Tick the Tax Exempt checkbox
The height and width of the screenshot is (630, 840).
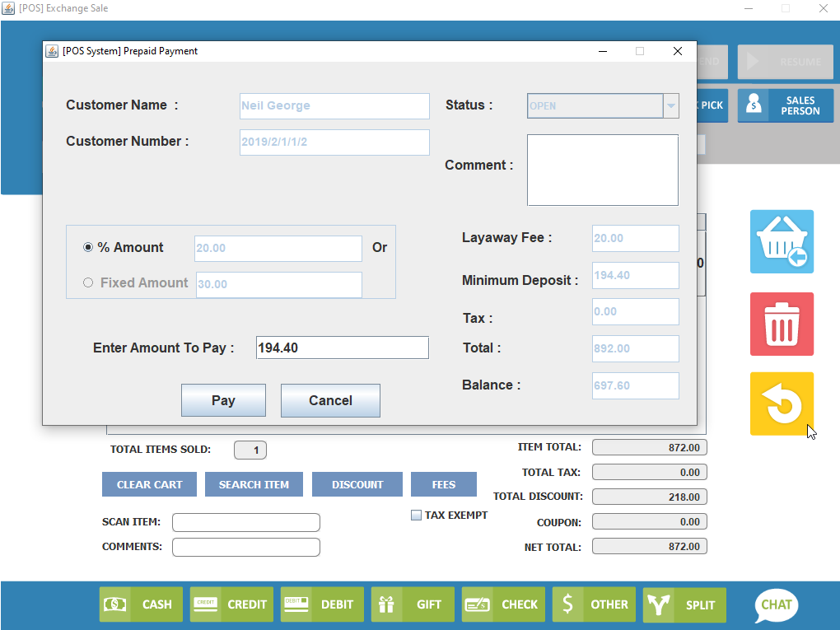(416, 515)
